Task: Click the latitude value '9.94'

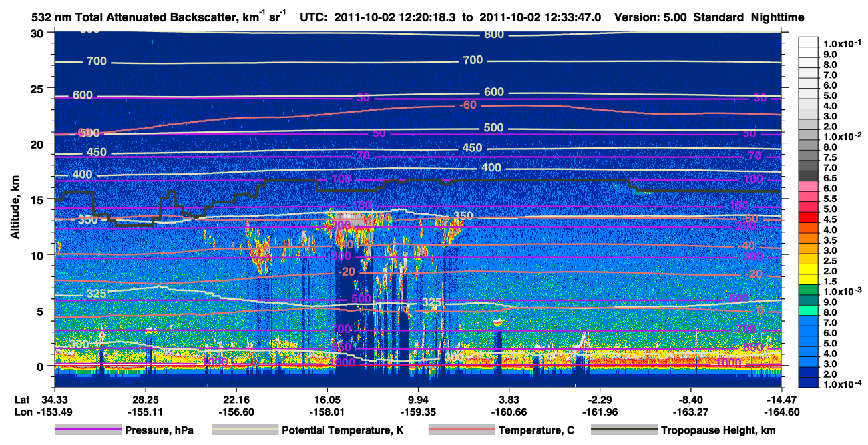Action: coord(418,400)
